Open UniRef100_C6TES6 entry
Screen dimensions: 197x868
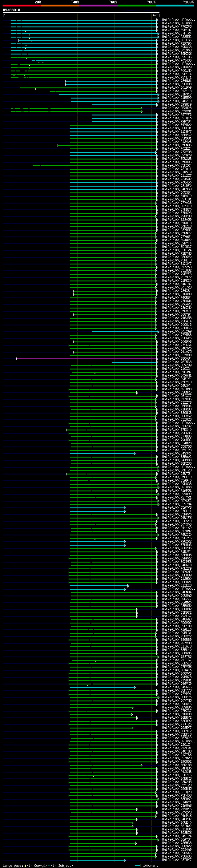[x=176, y=40]
